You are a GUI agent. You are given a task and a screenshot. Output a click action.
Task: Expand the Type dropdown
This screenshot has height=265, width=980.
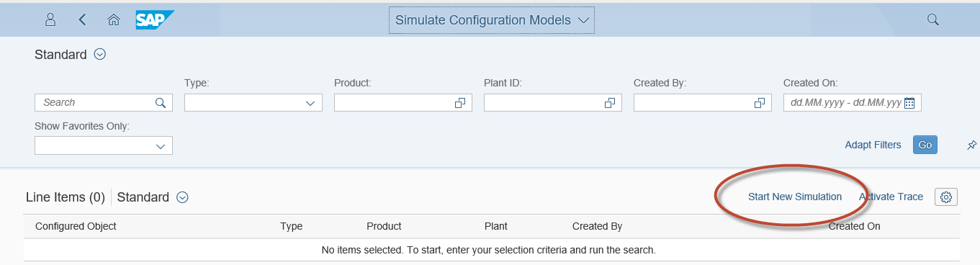(x=310, y=103)
